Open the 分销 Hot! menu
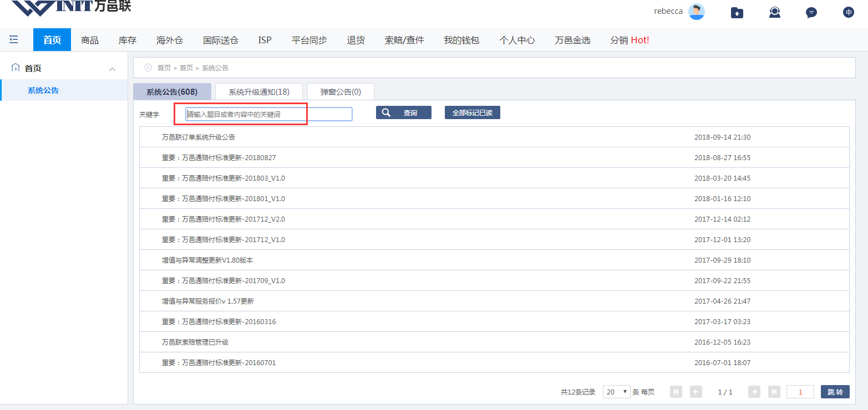Screen dimensions: 868x410 630,40
